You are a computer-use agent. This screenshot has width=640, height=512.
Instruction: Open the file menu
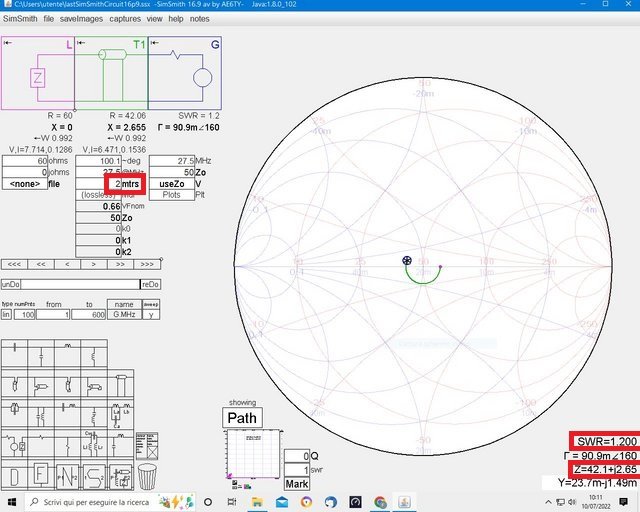pos(49,19)
